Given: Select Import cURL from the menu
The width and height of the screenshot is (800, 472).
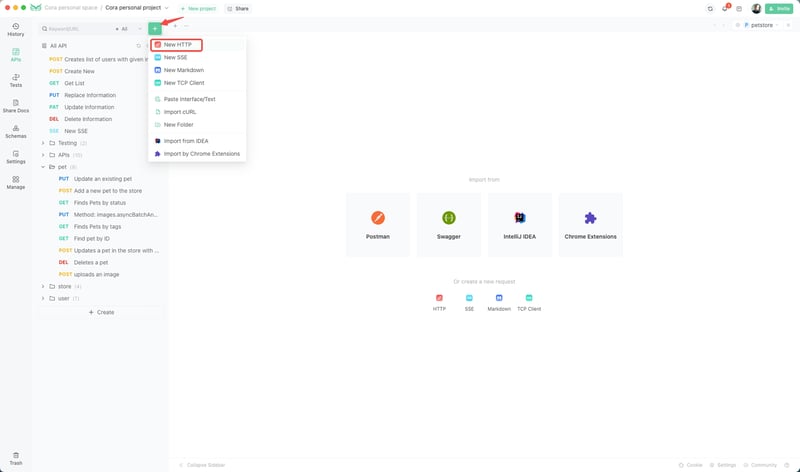Looking at the screenshot, I should pos(197,112).
